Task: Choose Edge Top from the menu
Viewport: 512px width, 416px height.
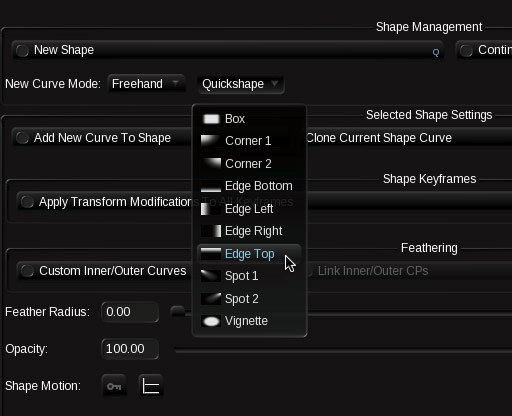Action: coord(249,254)
